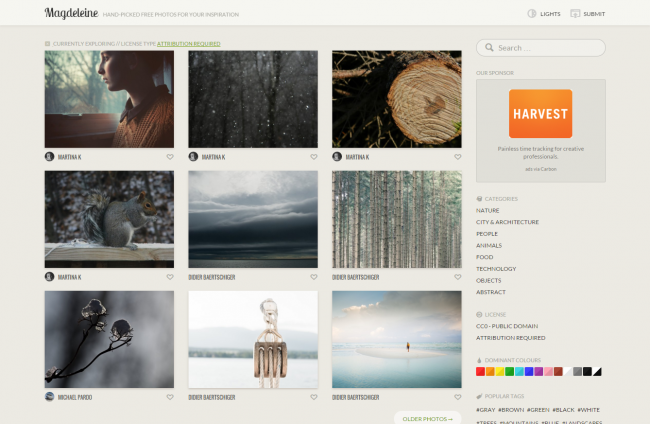The width and height of the screenshot is (650, 424).
Task: Open the #BLACK popular tag
Action: (563, 409)
